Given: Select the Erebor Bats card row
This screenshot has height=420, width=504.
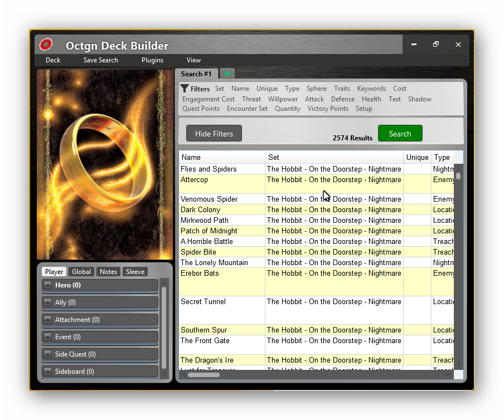Looking at the screenshot, I should pyautogui.click(x=317, y=282).
